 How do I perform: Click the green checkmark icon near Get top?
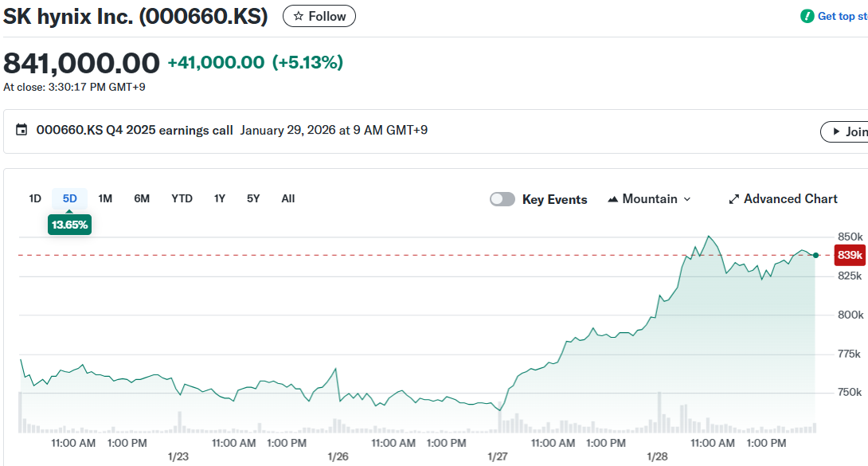[807, 16]
